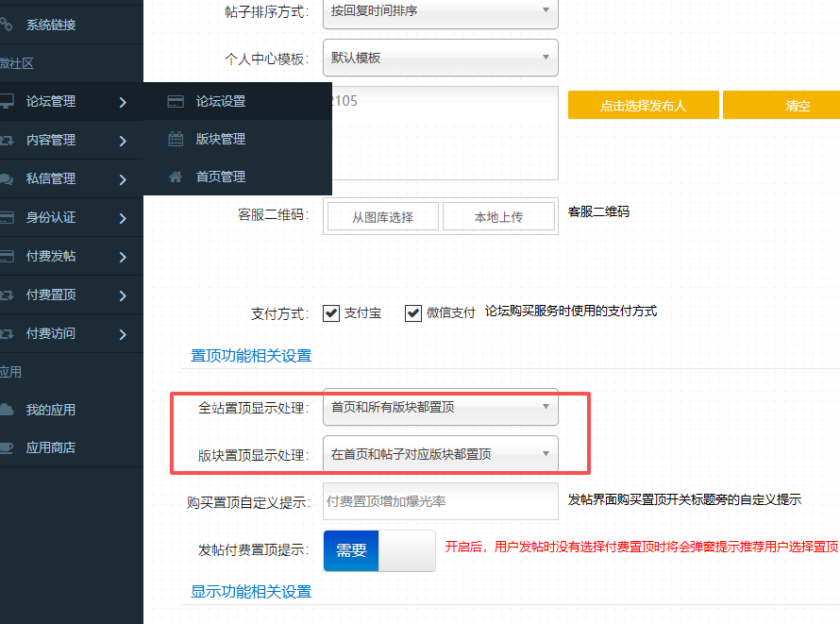Click the monitor icon beside 论坛管理
This screenshot has height=624, width=840.
[7, 101]
